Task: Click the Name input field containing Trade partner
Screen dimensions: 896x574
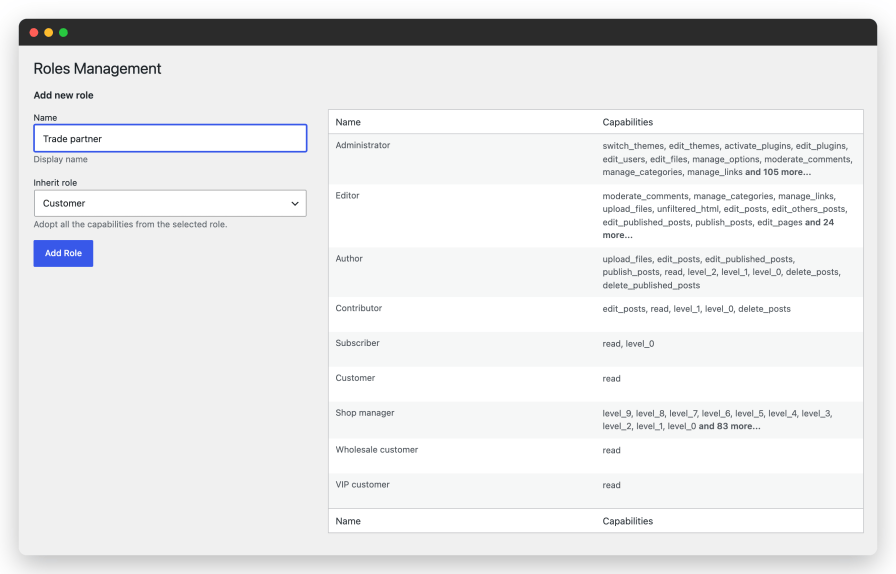Action: coord(170,138)
